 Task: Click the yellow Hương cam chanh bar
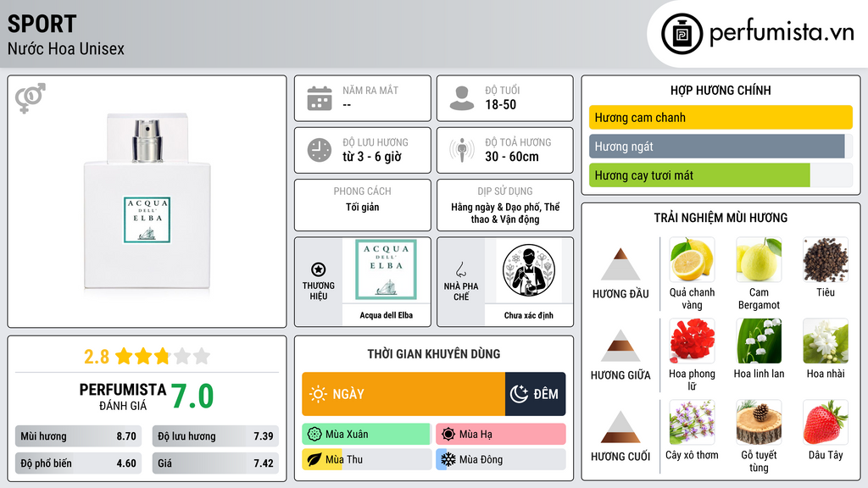[x=721, y=117]
